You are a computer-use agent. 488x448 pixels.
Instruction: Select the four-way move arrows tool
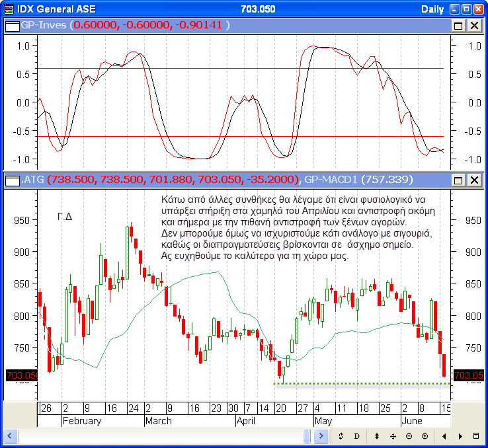point(393,436)
